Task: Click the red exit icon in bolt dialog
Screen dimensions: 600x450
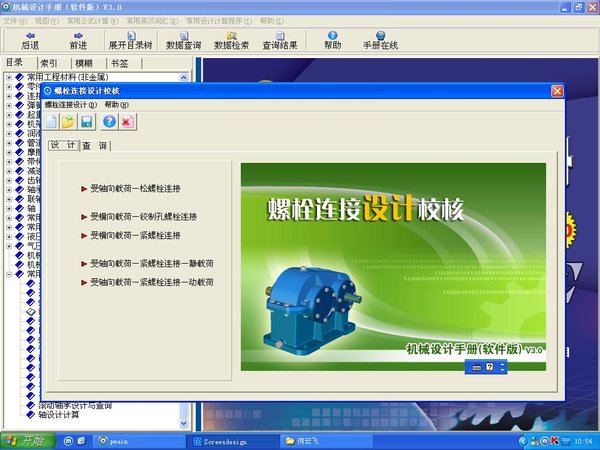Action: (x=128, y=122)
